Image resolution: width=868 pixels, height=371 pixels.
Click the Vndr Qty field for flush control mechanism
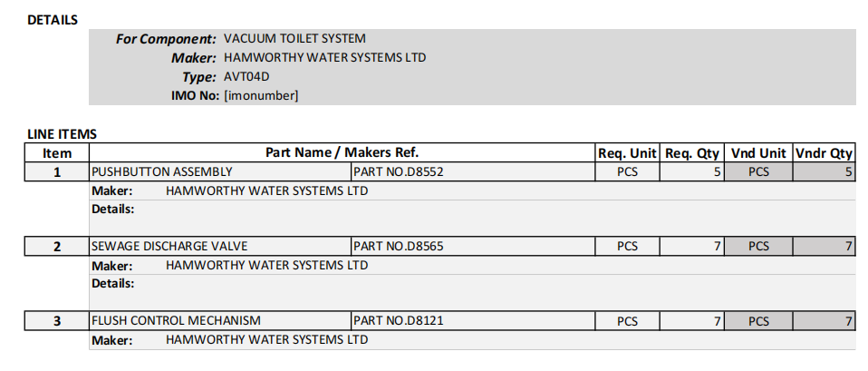tap(824, 321)
